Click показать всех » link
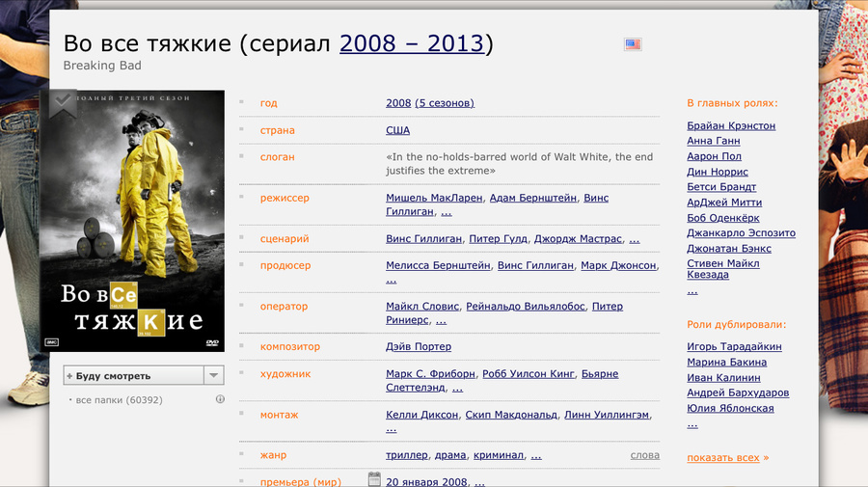 pos(727,458)
